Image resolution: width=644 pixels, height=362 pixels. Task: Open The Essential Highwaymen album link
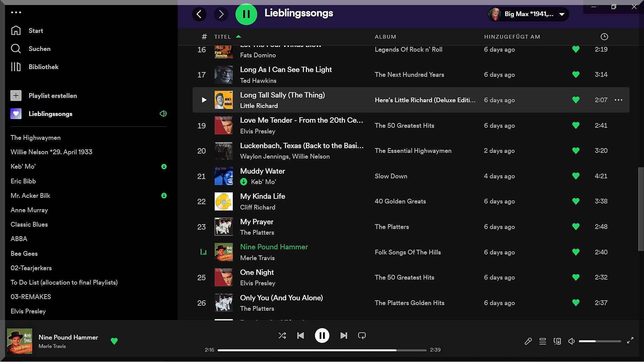(413, 151)
